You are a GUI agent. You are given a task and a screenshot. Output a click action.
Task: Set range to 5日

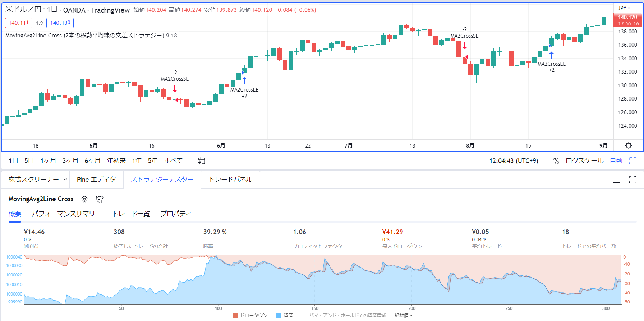[x=29, y=160]
